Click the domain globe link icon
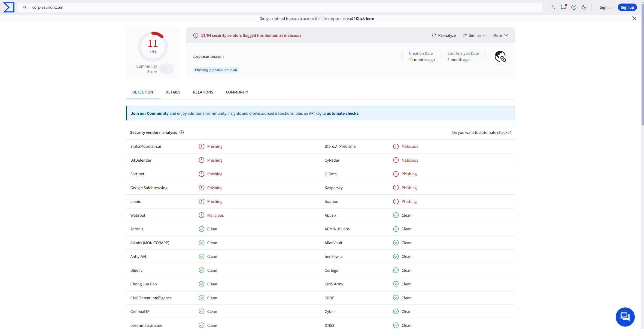Viewport: 644px width, 329px height. click(x=500, y=56)
